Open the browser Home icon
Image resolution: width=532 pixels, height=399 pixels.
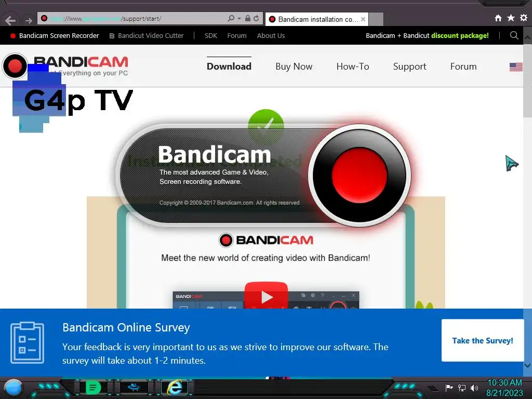pyautogui.click(x=498, y=18)
